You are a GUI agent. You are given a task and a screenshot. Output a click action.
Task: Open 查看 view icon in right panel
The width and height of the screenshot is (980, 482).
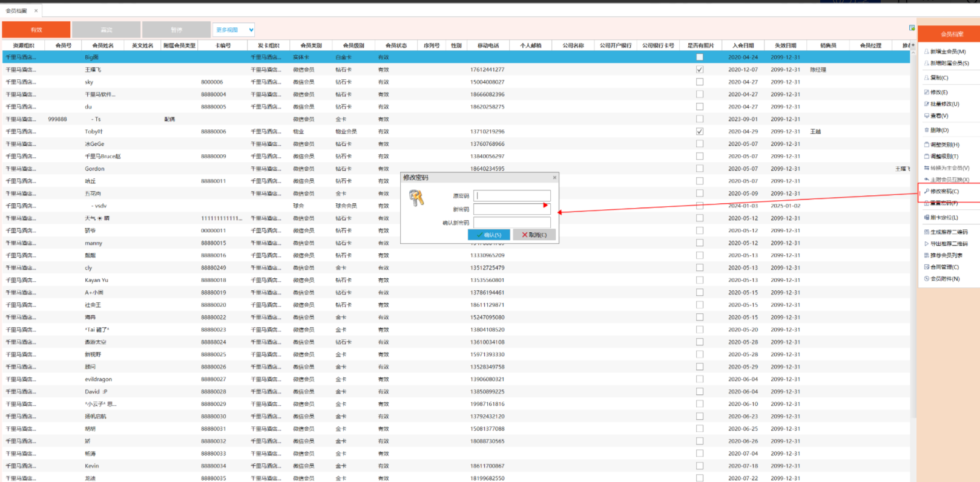926,116
